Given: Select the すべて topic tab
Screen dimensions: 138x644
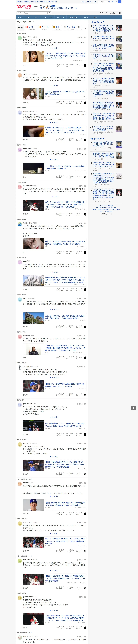Looking at the screenshot, I should (x=21, y=28).
